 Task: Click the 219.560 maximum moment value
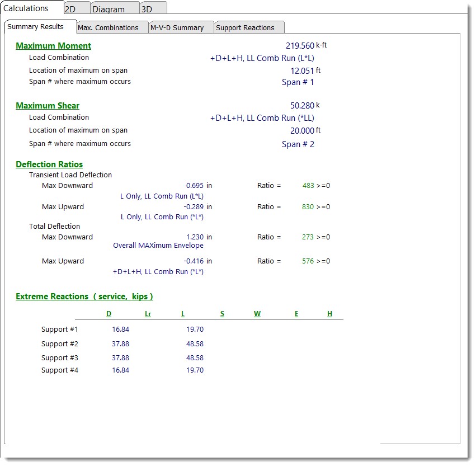click(x=300, y=46)
